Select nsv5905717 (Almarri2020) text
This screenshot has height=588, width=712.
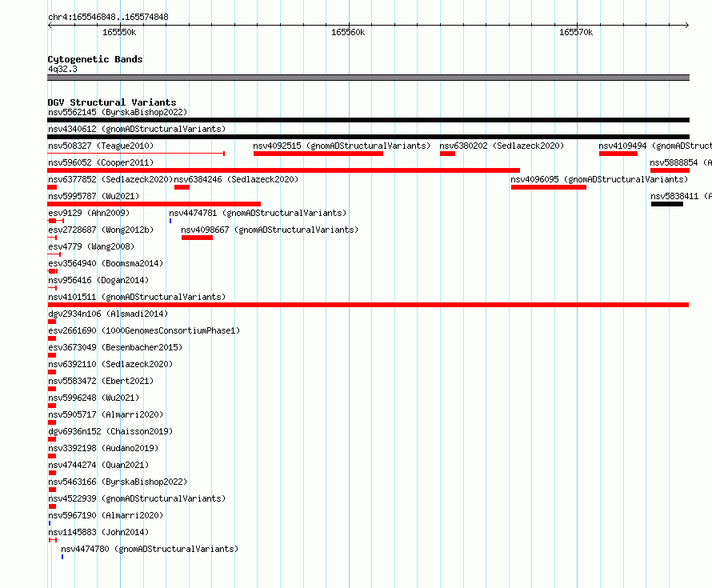point(106,414)
